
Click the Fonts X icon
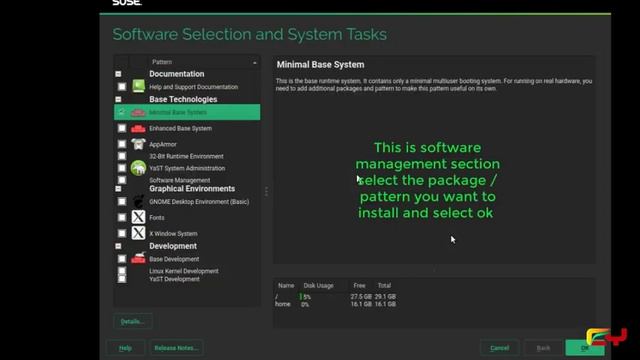click(138, 217)
